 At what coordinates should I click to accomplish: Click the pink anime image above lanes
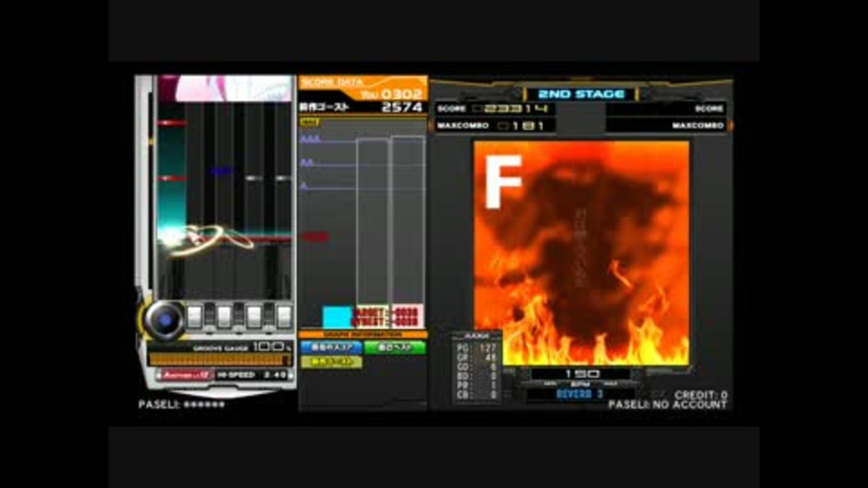click(x=233, y=89)
